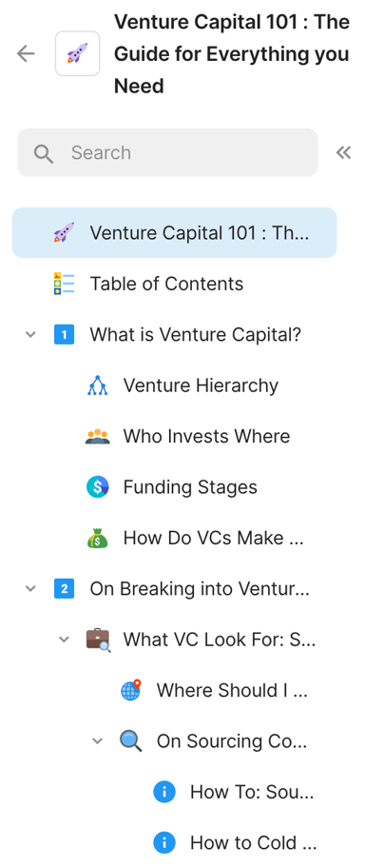365x868 pixels.
Task: Click the Venture Hierarchy tree diagram icon
Action: click(97, 385)
